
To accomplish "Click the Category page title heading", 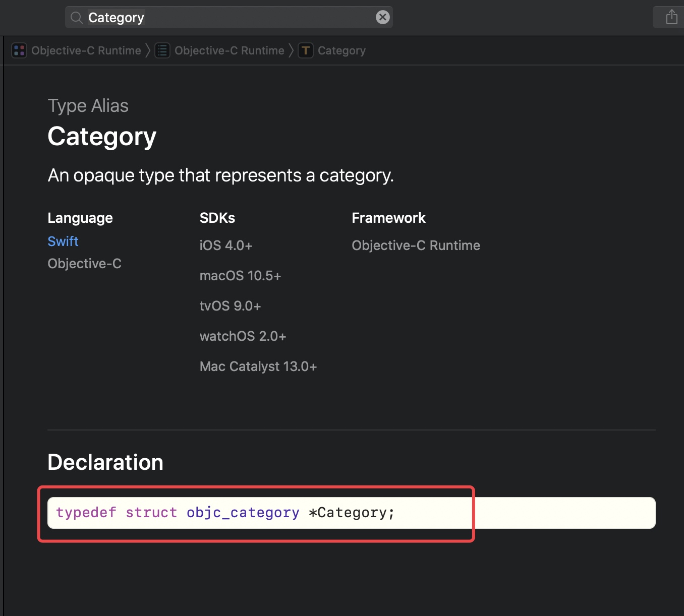I will [x=102, y=137].
